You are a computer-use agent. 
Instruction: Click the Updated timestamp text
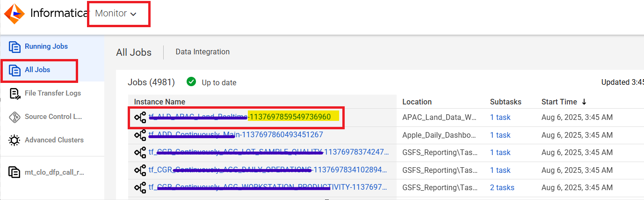[x=622, y=82]
